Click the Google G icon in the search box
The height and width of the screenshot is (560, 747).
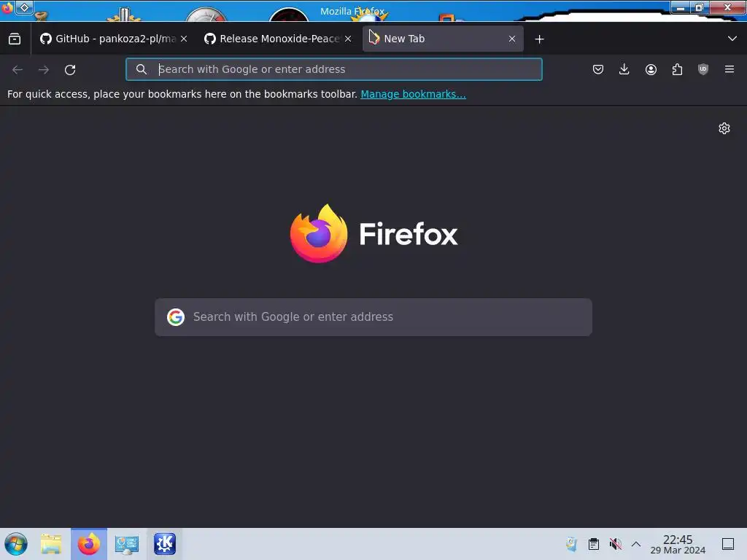[x=176, y=317]
